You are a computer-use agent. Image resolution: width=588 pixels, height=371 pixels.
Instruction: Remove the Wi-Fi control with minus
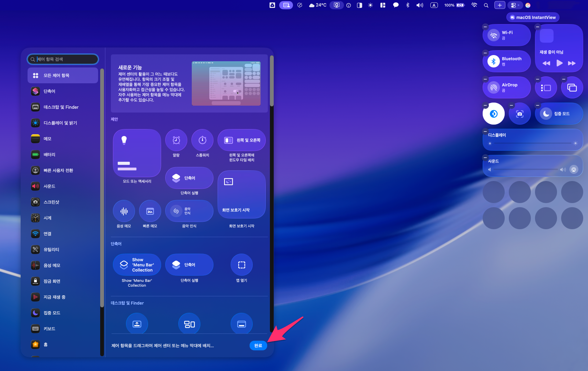click(x=485, y=26)
